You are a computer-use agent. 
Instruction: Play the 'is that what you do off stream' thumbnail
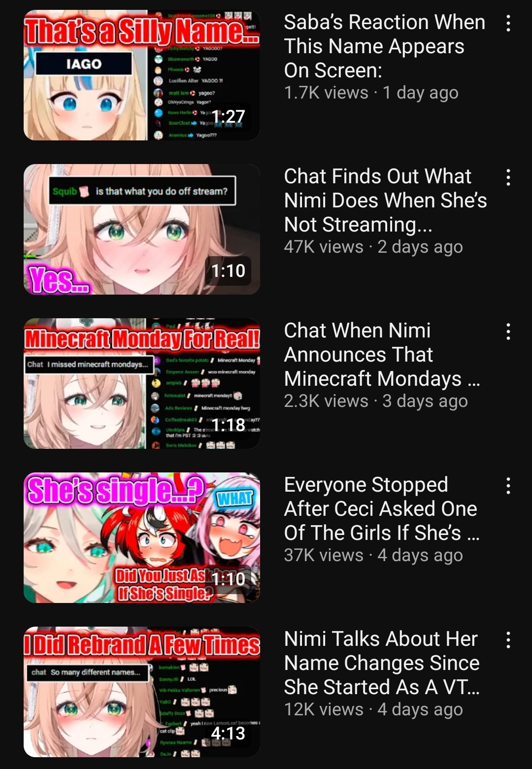[x=142, y=229]
